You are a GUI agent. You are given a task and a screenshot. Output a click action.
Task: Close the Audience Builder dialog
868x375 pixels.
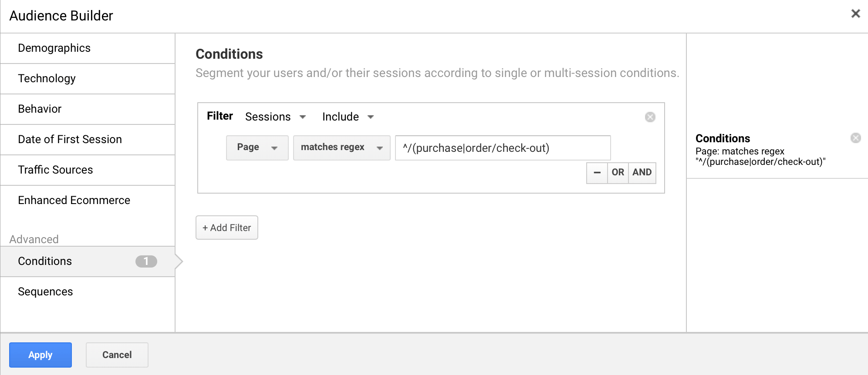pyautogui.click(x=855, y=14)
